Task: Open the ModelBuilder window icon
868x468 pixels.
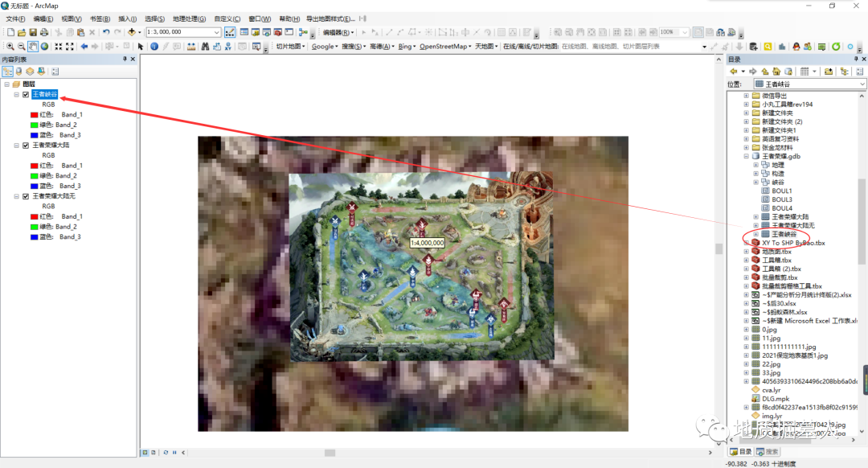Action: click(x=303, y=33)
